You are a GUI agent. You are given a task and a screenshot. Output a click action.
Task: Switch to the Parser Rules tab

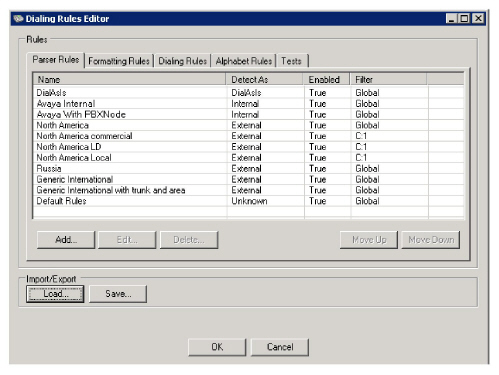[56, 60]
